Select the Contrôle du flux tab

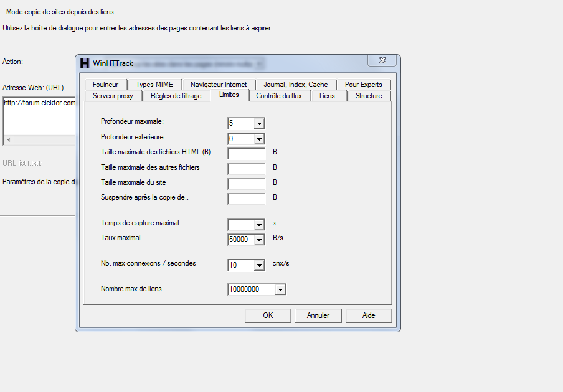[279, 96]
